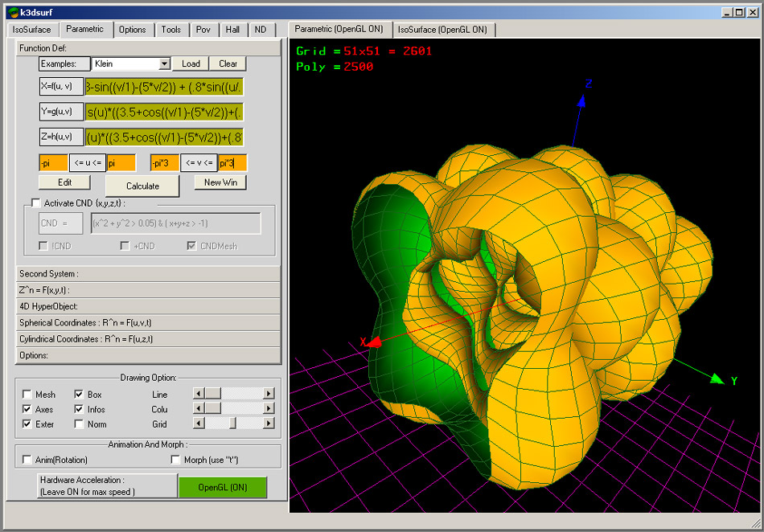Switch to the Pov tab
This screenshot has height=532, width=764.
tap(203, 30)
